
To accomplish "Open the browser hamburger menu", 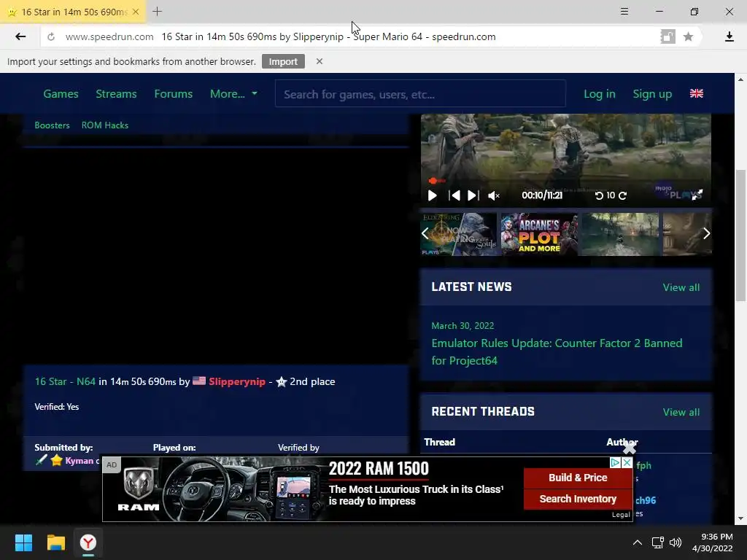I will tap(624, 12).
